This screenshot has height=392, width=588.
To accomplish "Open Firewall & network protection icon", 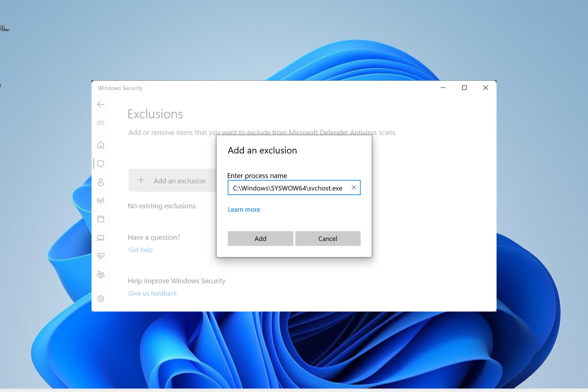I will [101, 201].
